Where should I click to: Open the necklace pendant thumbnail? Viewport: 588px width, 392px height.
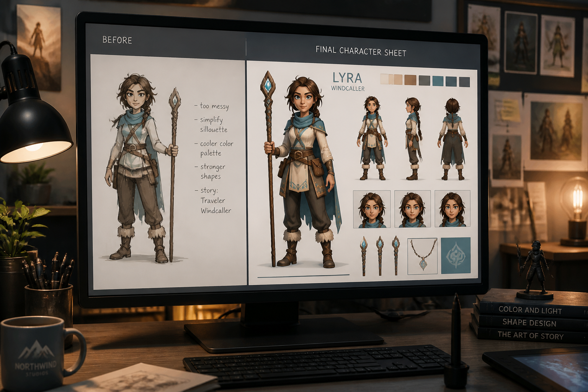tap(423, 256)
